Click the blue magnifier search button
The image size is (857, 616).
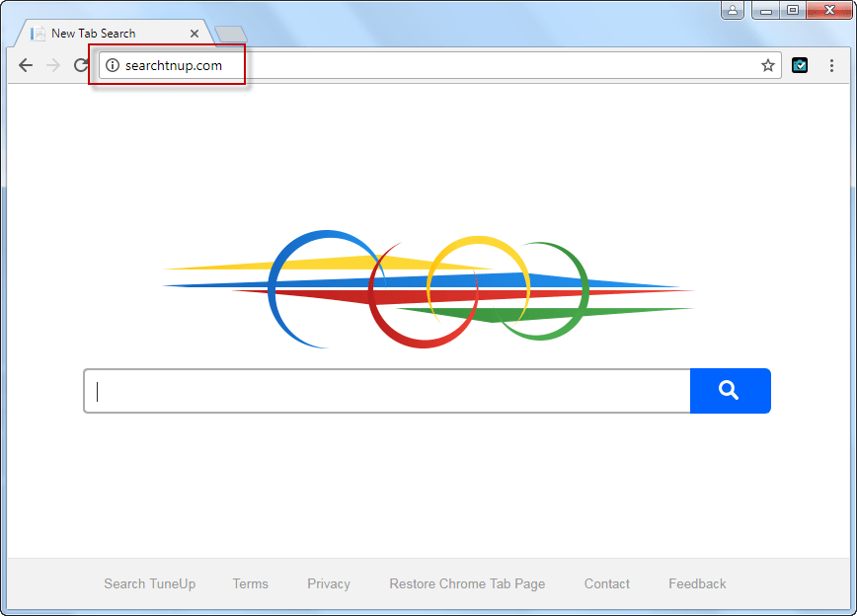pyautogui.click(x=731, y=391)
